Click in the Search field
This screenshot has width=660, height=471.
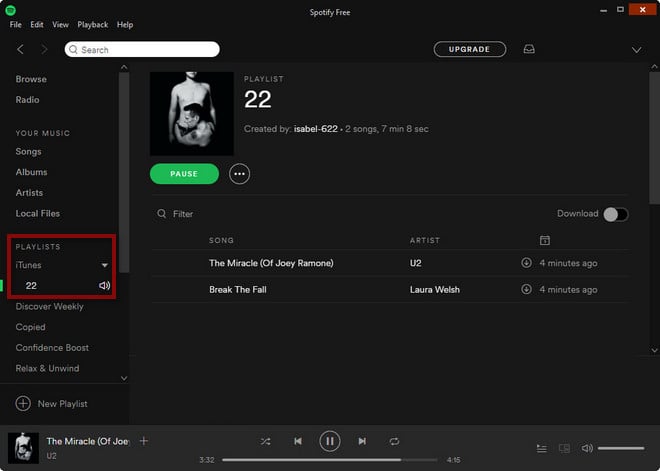pyautogui.click(x=142, y=49)
